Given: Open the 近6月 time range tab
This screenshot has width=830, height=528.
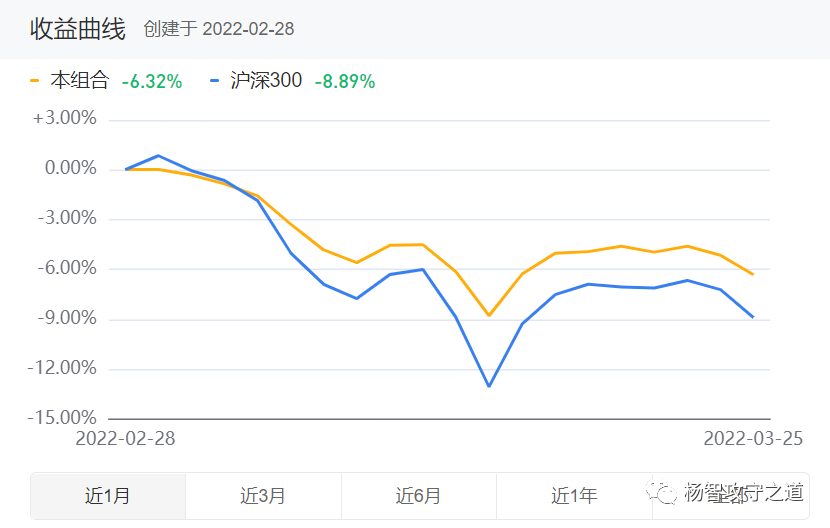Looking at the screenshot, I should click(419, 496).
